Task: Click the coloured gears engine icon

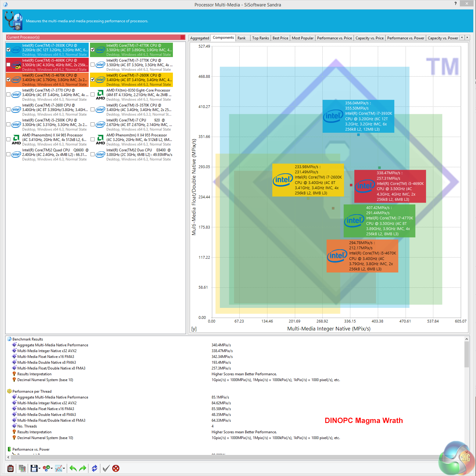Action: click(x=46, y=468)
